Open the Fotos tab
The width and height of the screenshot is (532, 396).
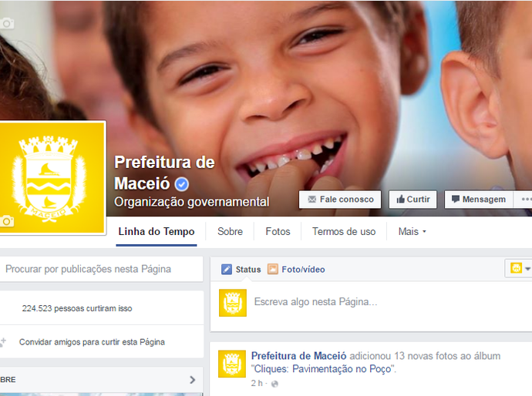(x=278, y=232)
